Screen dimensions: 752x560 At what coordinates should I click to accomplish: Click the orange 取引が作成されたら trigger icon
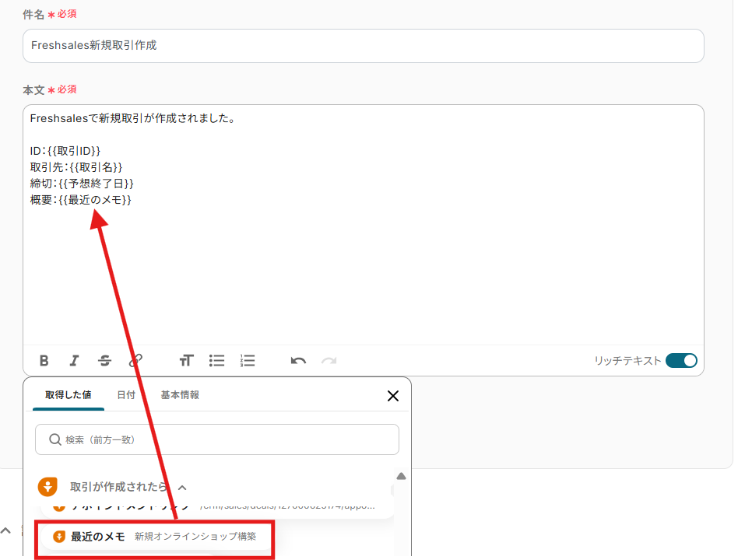(47, 487)
